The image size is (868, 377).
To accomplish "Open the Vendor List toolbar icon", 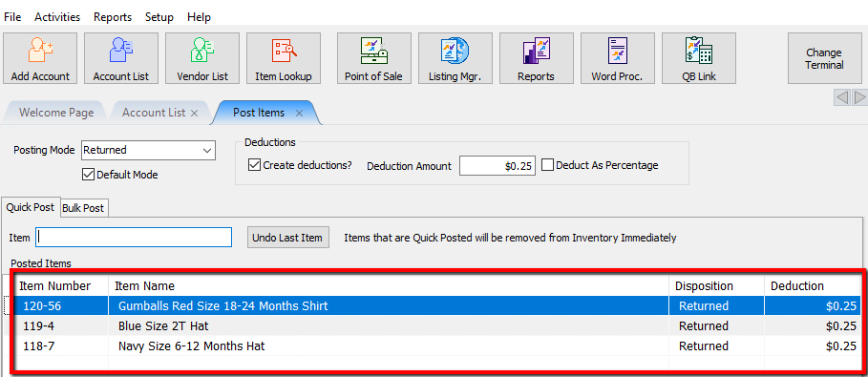I will (x=202, y=58).
